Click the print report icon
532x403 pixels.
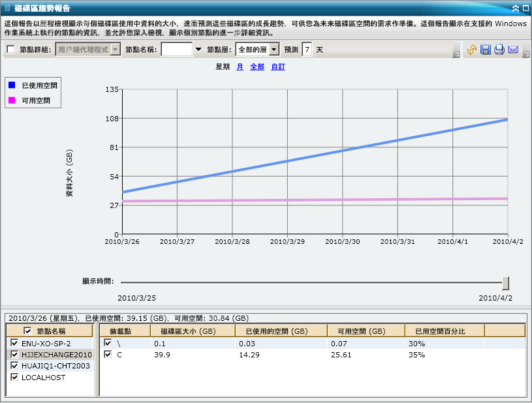499,50
